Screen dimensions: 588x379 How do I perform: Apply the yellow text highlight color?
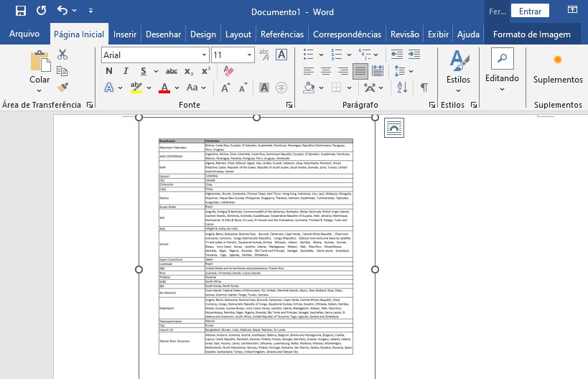[x=136, y=88]
